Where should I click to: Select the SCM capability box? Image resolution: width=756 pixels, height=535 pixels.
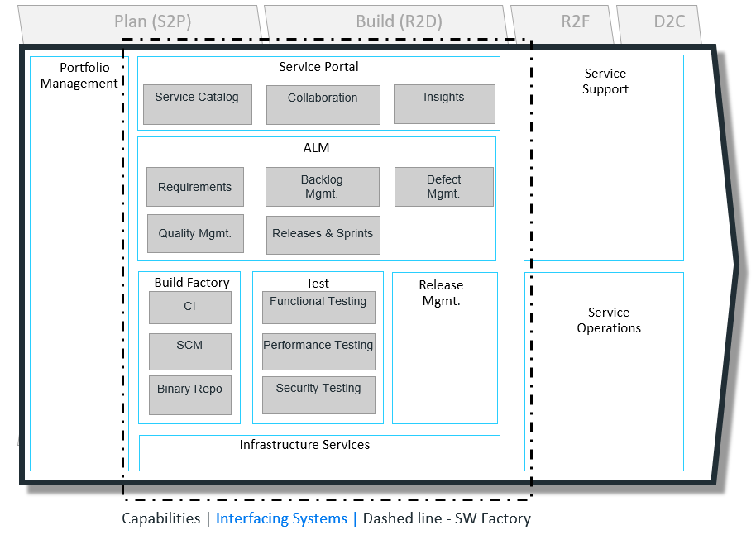coord(189,351)
